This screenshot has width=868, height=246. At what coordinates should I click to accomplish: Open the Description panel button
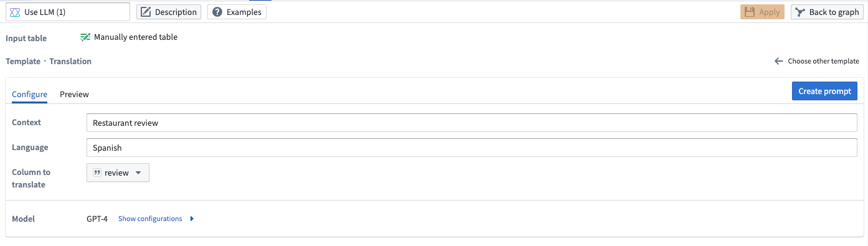(x=169, y=12)
